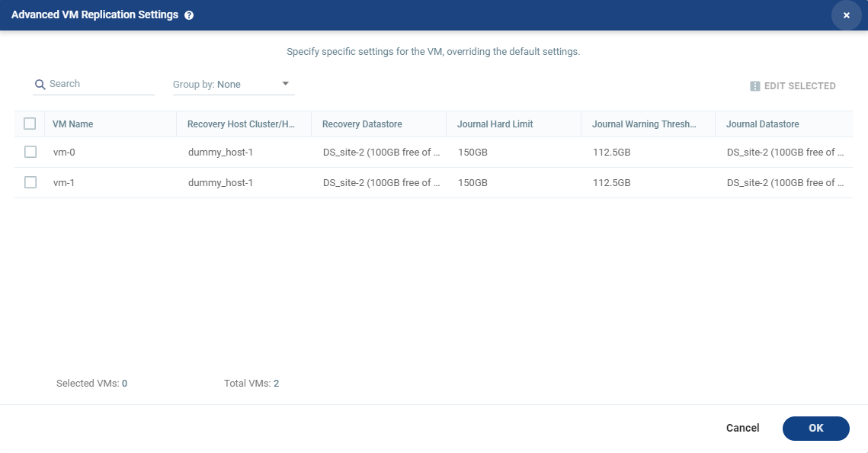Image resolution: width=868 pixels, height=453 pixels.
Task: Click the vm-0 Recovery Datastore DS_site-2 cell
Action: pos(381,153)
